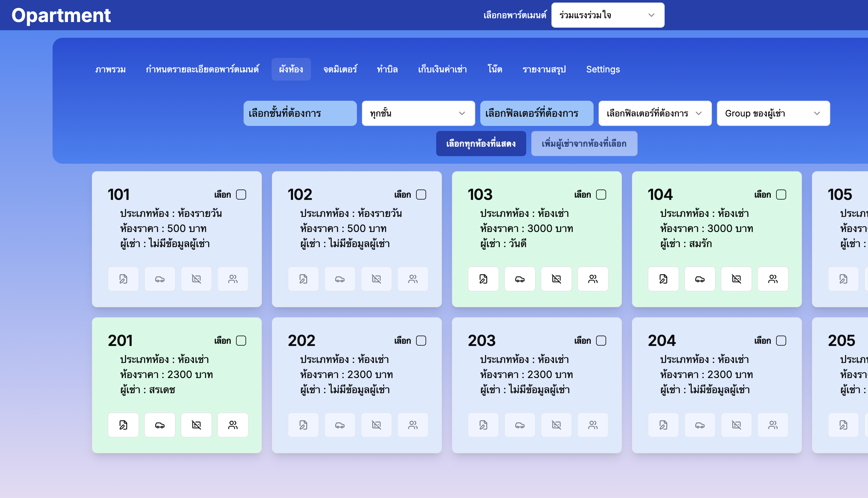Viewport: 868px width, 498px height.
Task: Expand the ทุกชั้น floor dropdown
Action: tap(418, 113)
